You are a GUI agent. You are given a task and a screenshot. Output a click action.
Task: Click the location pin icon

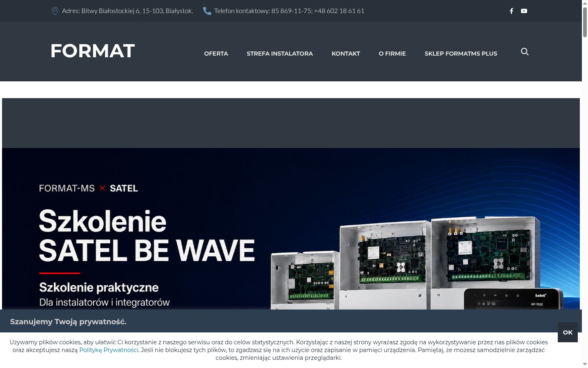pyautogui.click(x=55, y=11)
